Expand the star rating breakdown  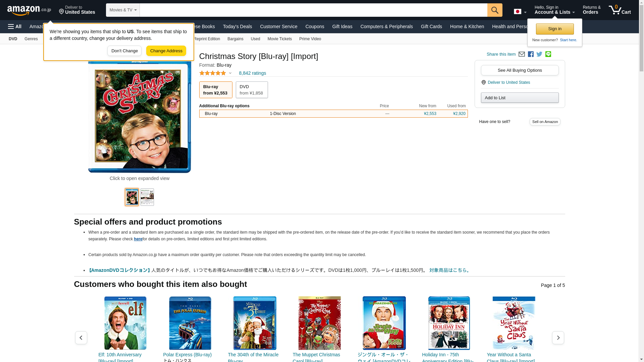pos(215,73)
